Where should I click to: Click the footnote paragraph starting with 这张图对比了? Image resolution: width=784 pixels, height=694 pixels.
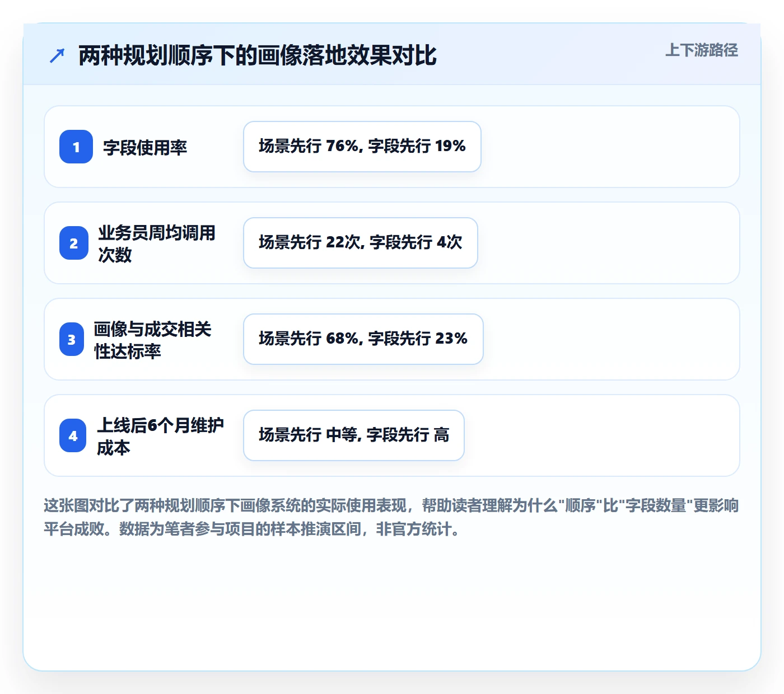[391, 517]
